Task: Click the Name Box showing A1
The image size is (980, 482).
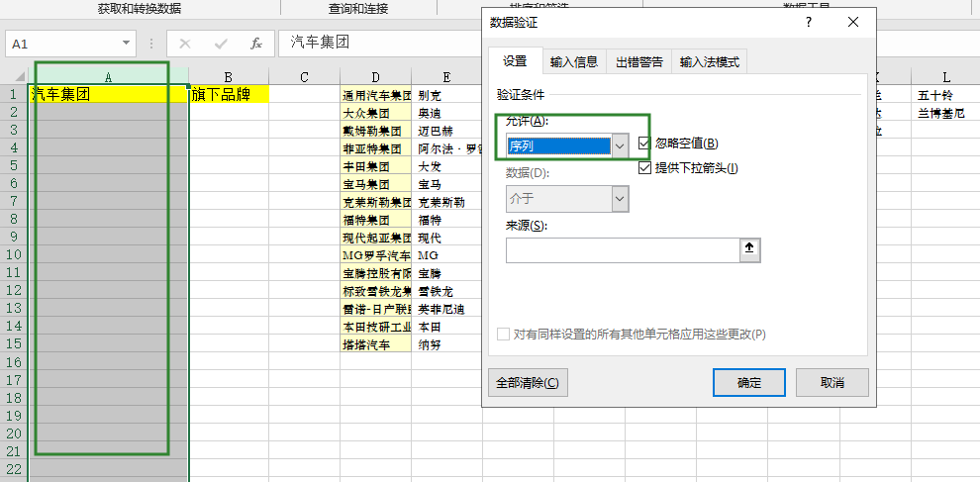Action: [62, 44]
